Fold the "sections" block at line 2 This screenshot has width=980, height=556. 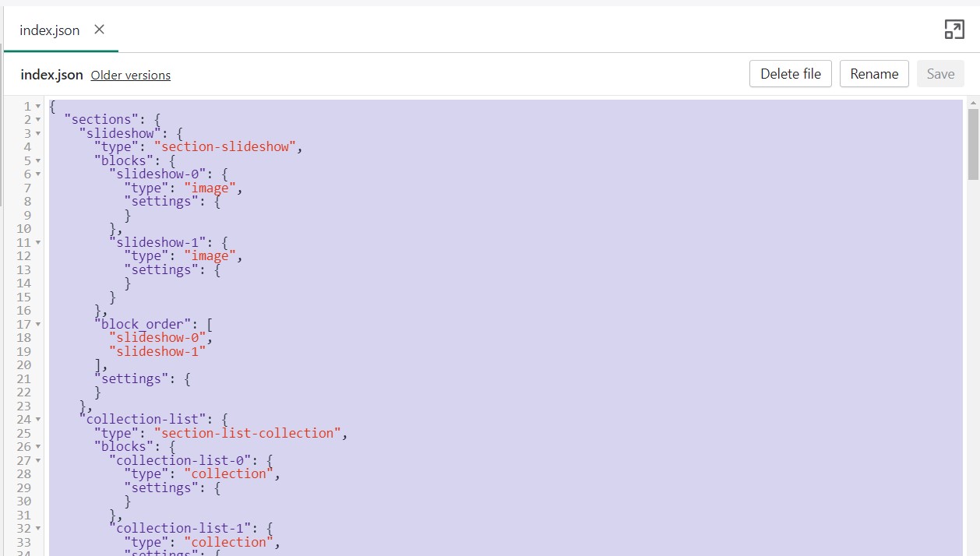click(38, 120)
